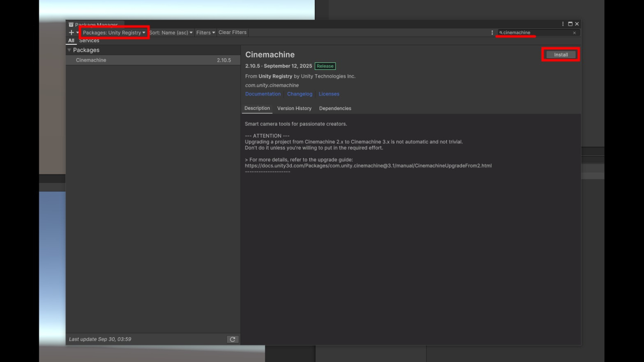
Task: Switch to the Dependencies tab
Action: (335, 108)
